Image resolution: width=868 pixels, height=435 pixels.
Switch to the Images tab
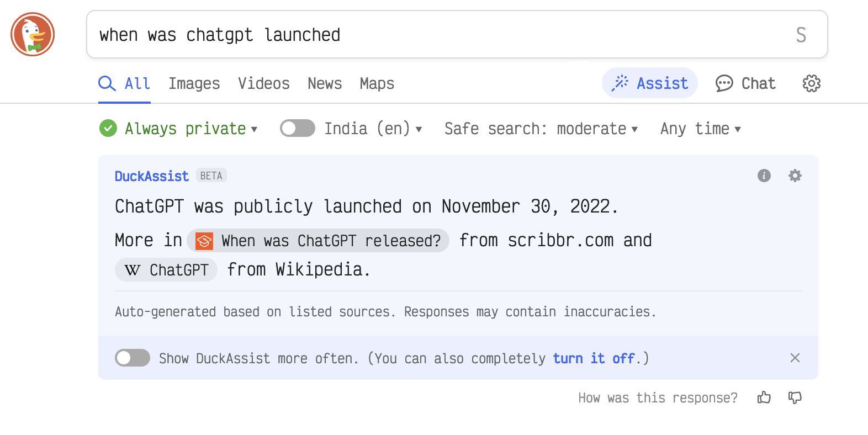pyautogui.click(x=194, y=84)
